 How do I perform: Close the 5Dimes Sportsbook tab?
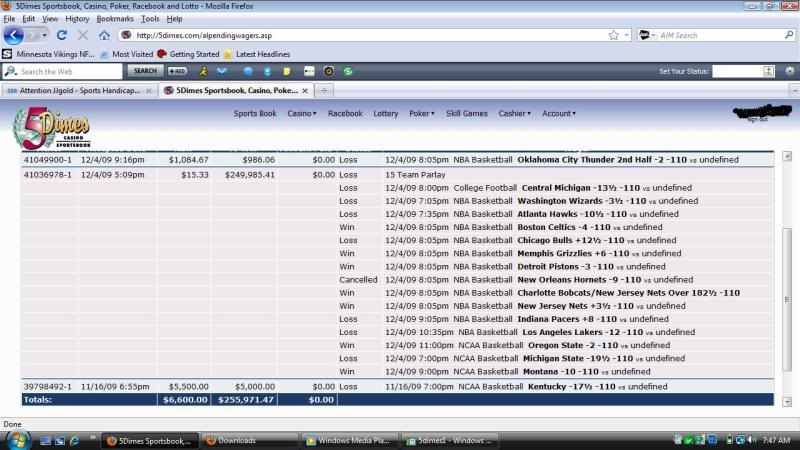(x=305, y=90)
